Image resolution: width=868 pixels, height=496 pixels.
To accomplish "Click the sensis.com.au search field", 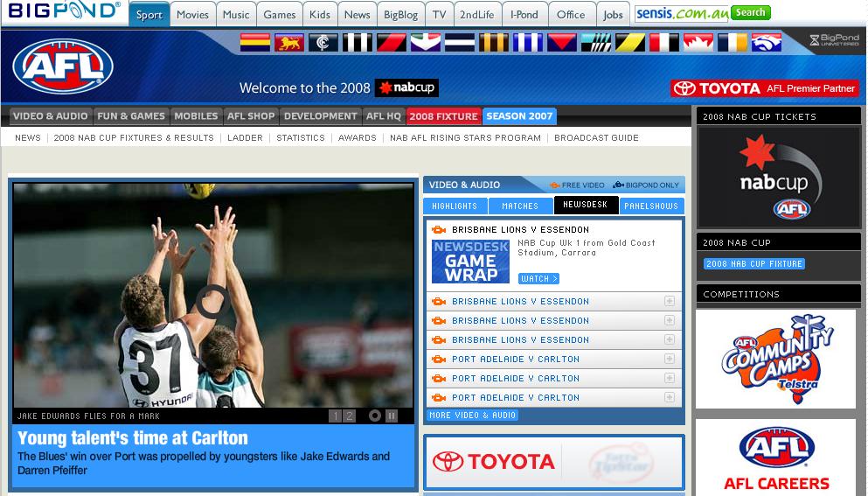I will [x=682, y=13].
